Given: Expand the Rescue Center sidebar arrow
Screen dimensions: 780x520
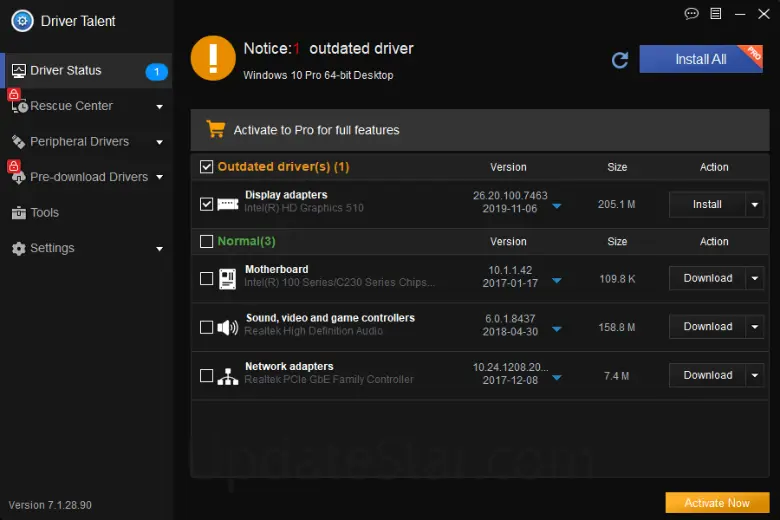Looking at the screenshot, I should pos(159,106).
